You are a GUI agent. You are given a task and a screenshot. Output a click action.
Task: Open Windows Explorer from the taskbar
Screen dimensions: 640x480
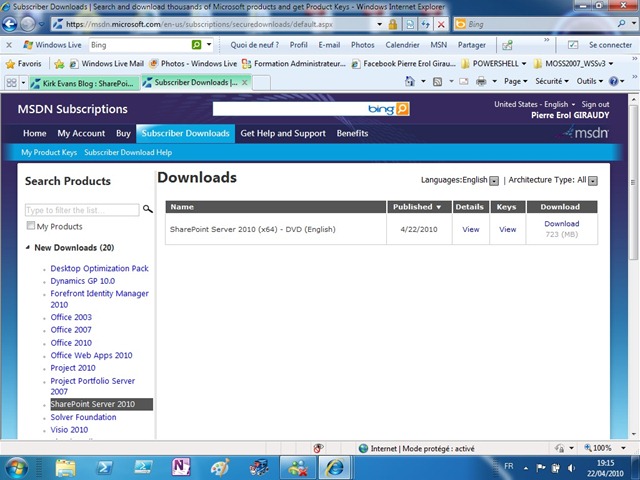[x=65, y=468]
